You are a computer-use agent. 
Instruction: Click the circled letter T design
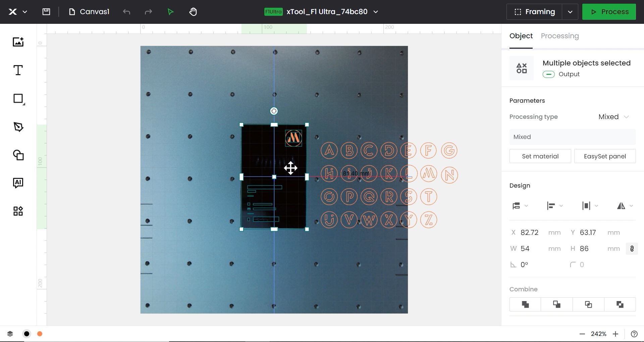[x=429, y=197]
